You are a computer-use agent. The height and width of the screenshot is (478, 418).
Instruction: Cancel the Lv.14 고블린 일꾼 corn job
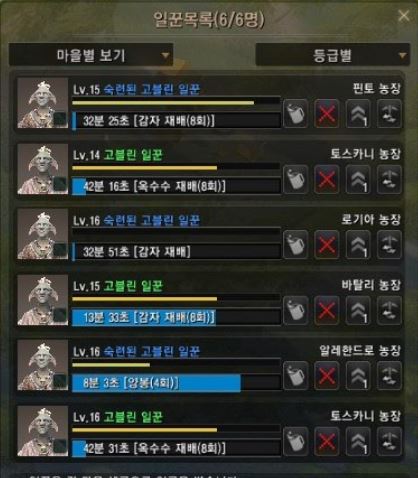point(326,179)
